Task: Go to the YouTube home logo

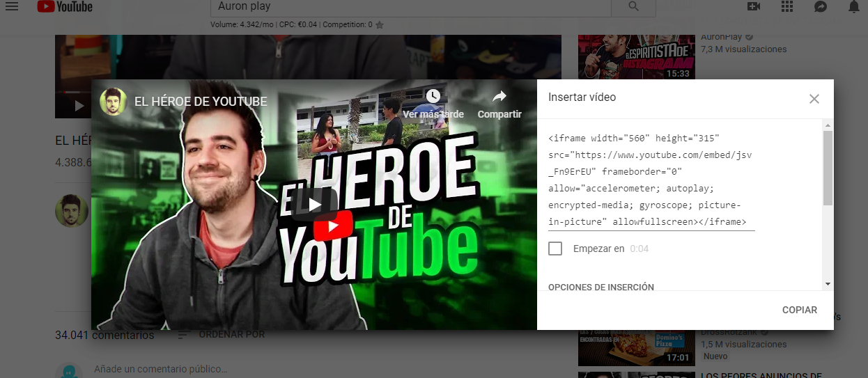Action: [65, 7]
